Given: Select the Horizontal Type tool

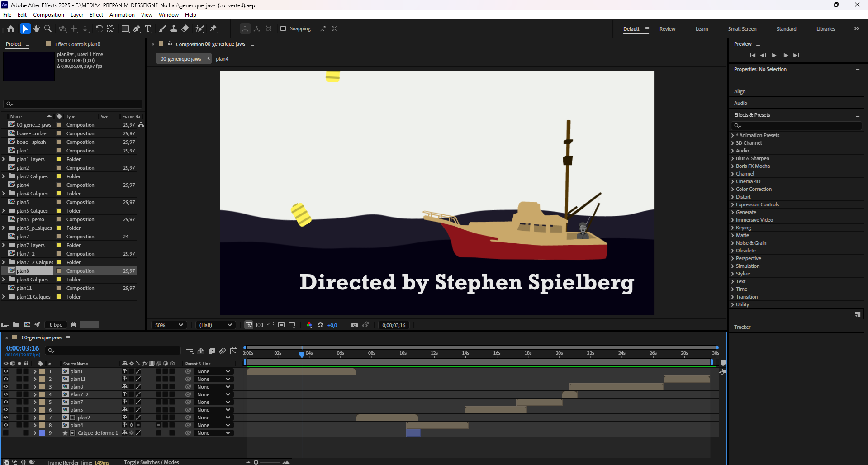Looking at the screenshot, I should (148, 28).
